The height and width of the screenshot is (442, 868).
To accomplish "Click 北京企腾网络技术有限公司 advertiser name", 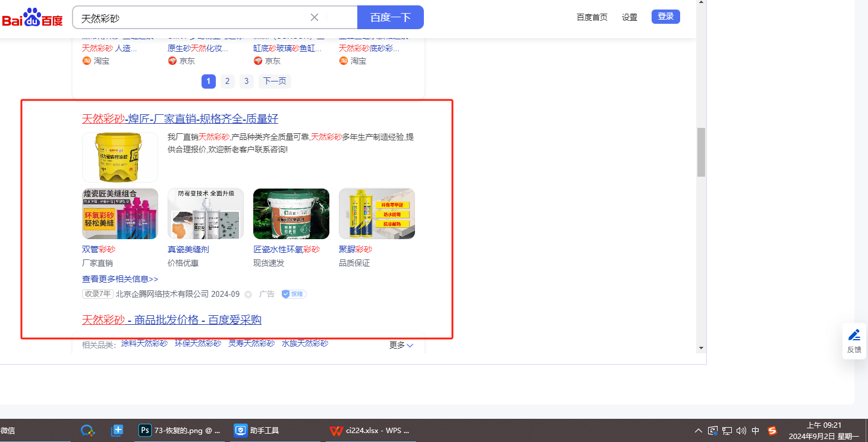I will tap(162, 294).
